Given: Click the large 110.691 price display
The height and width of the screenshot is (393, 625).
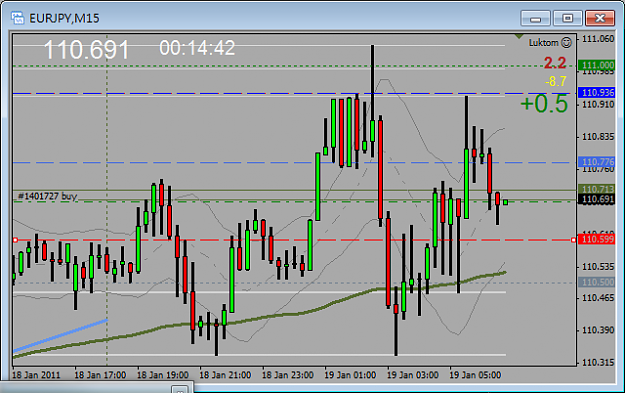Looking at the screenshot, I should point(86,50).
